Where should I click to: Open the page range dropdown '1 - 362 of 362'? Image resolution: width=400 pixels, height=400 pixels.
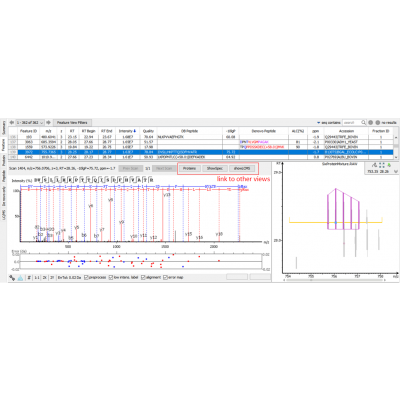click(x=30, y=123)
